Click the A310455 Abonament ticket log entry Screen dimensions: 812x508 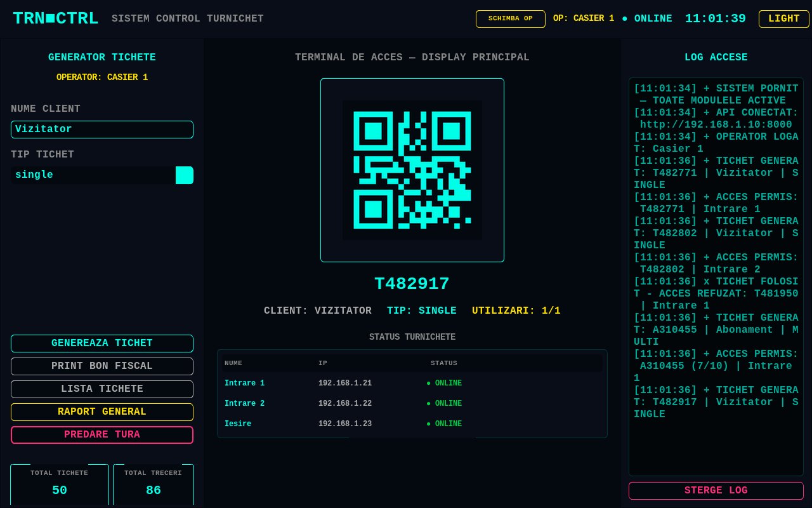[716, 330]
